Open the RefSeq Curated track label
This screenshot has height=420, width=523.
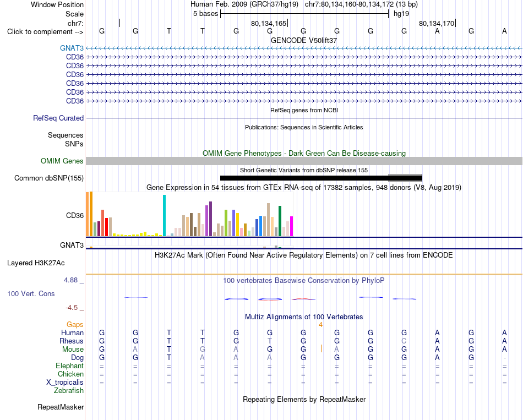(58, 118)
